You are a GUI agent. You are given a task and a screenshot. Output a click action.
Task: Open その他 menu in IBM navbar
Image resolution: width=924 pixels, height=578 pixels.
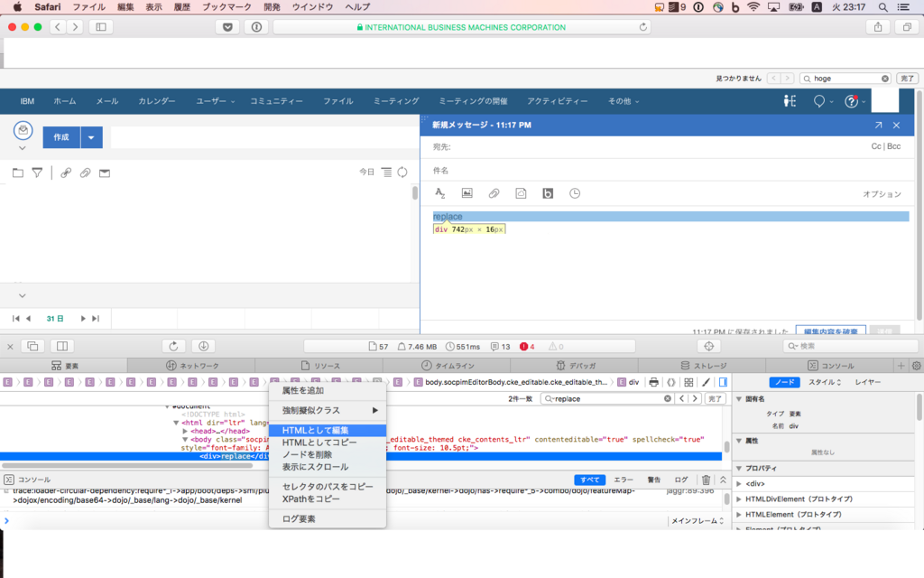click(624, 101)
